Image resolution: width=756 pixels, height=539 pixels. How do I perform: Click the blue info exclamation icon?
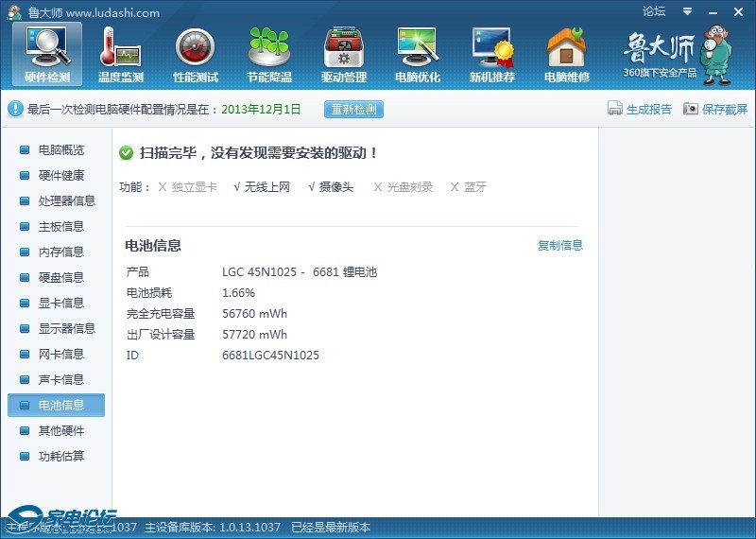click(x=15, y=109)
